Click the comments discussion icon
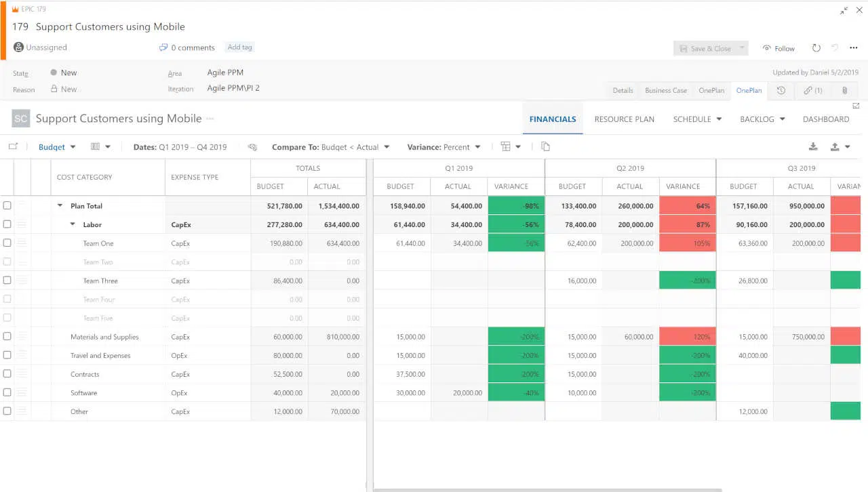Viewport: 868px width, 492px height. coord(163,47)
